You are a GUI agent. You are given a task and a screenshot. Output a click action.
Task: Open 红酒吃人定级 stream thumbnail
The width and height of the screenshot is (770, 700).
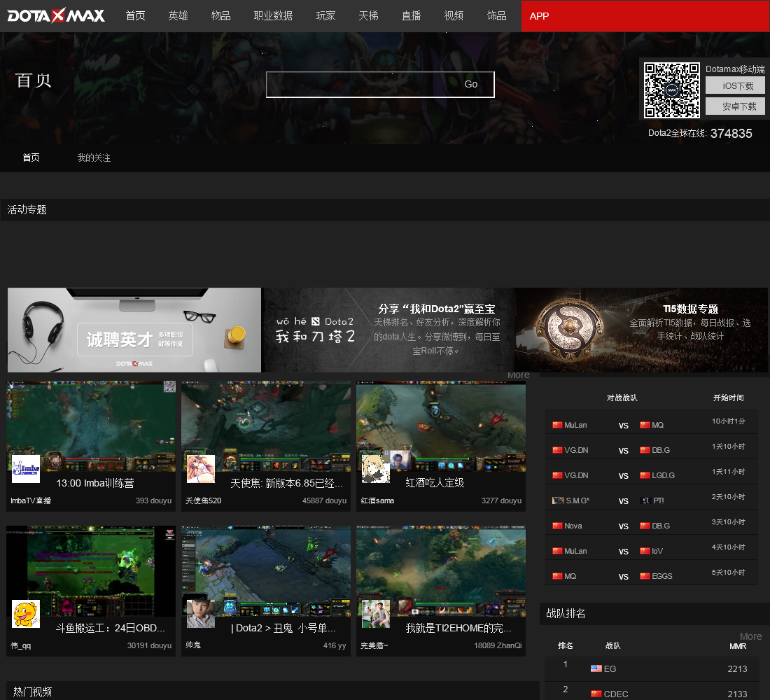(x=441, y=426)
